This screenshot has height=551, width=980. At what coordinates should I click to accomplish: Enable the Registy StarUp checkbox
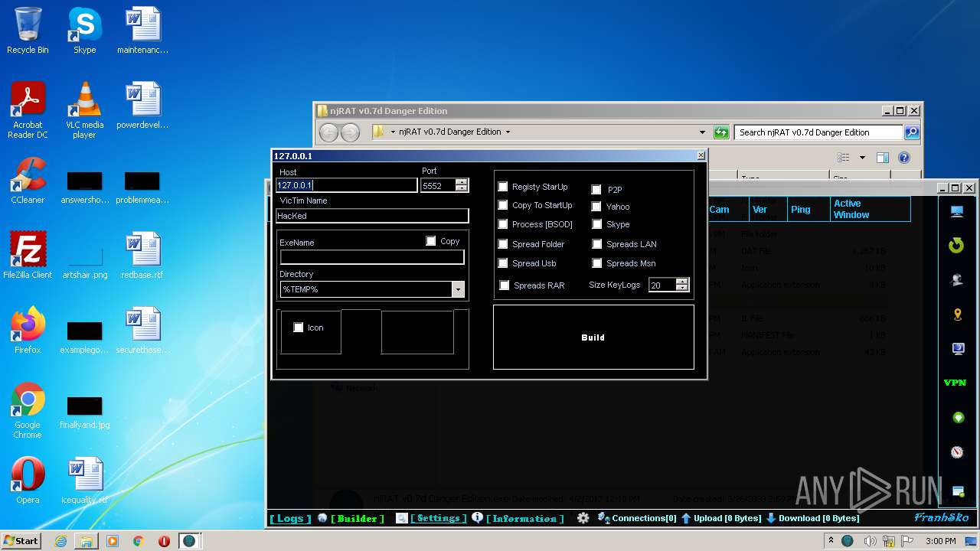(503, 187)
